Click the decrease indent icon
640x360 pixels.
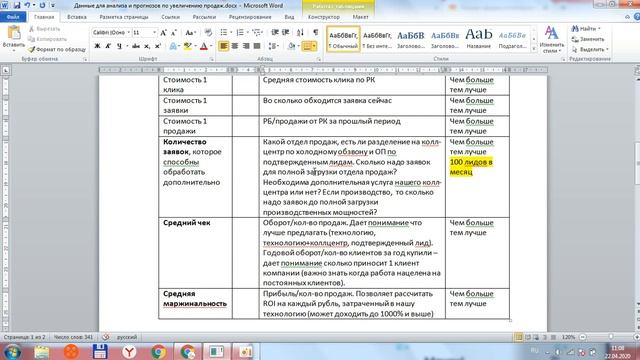(275, 33)
